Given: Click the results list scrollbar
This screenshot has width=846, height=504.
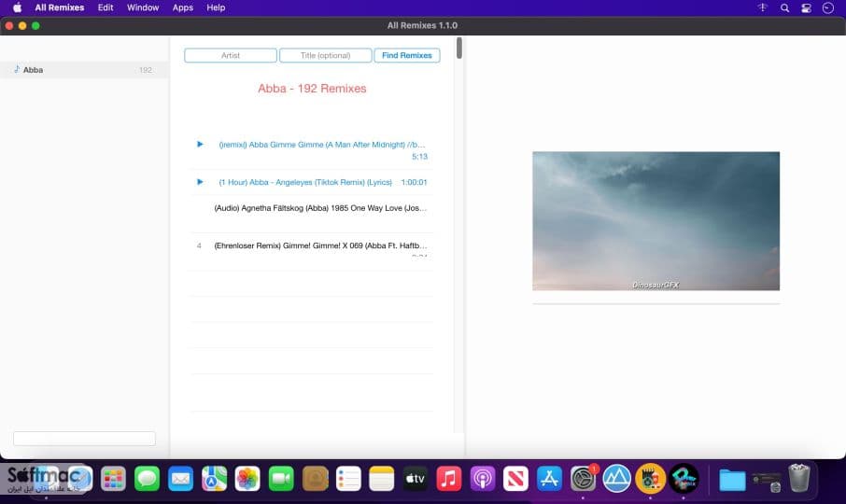Looking at the screenshot, I should 459,48.
